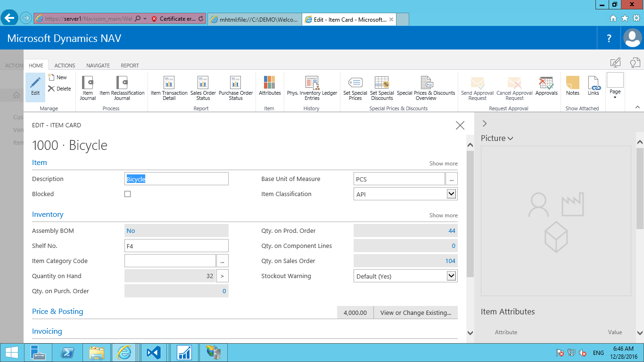Open Special Prices & Discounts Overview
644x362 pixels.
(x=426, y=88)
